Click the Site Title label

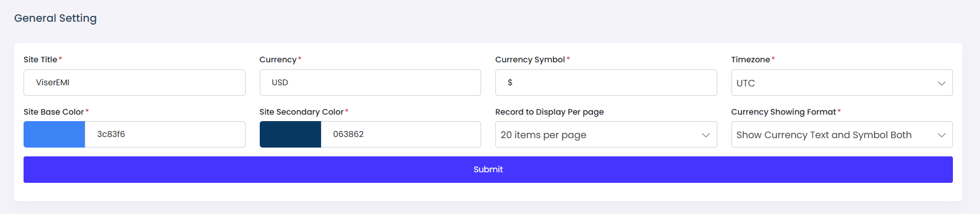41,59
